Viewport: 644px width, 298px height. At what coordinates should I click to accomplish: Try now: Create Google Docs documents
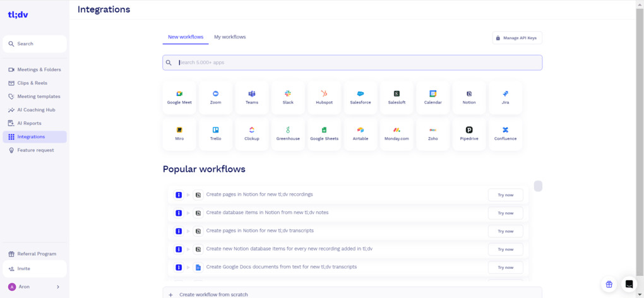click(x=506, y=267)
